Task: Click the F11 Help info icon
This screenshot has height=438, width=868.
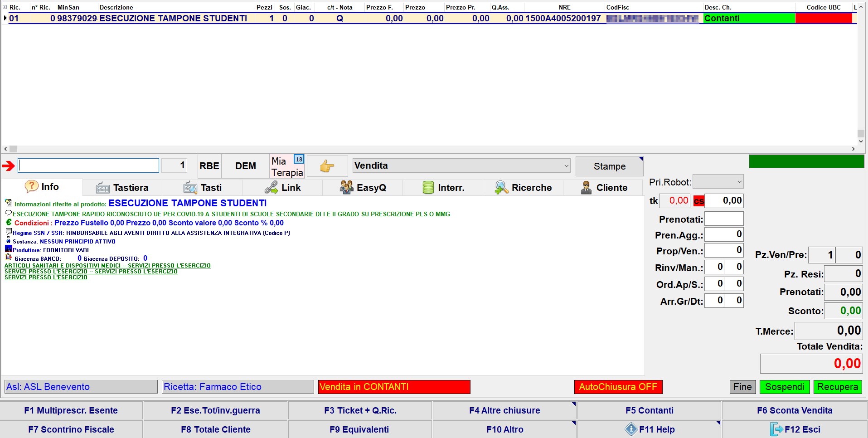Action: pyautogui.click(x=631, y=429)
